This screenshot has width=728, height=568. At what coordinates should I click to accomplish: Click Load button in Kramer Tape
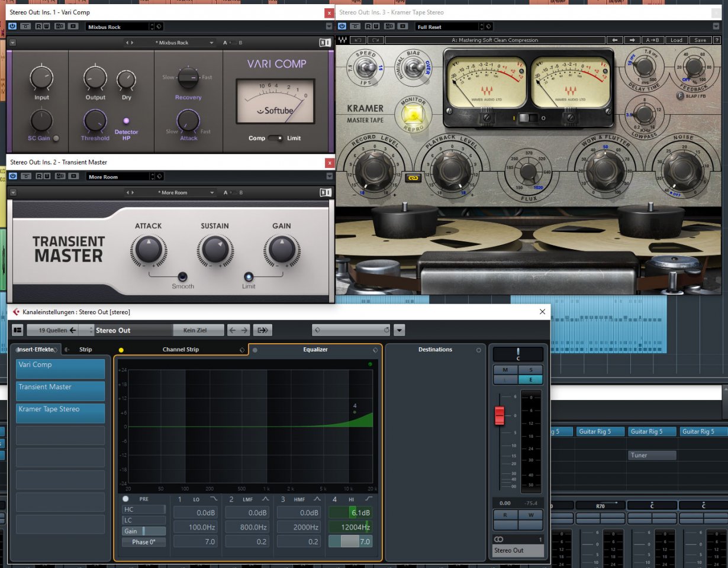(677, 40)
